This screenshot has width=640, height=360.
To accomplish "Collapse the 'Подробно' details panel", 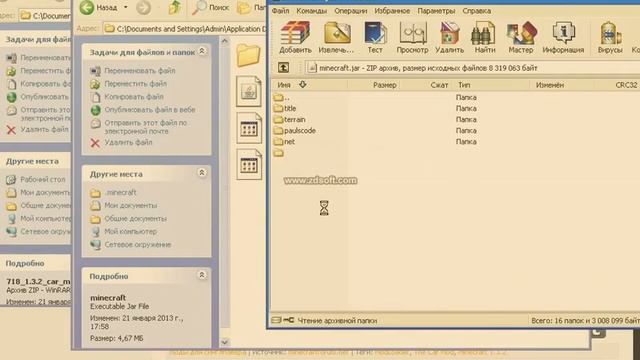I will [202, 275].
